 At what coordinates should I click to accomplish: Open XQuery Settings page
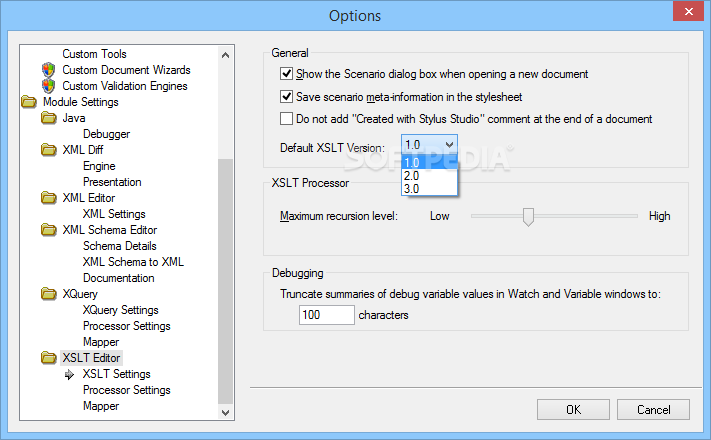pos(121,310)
